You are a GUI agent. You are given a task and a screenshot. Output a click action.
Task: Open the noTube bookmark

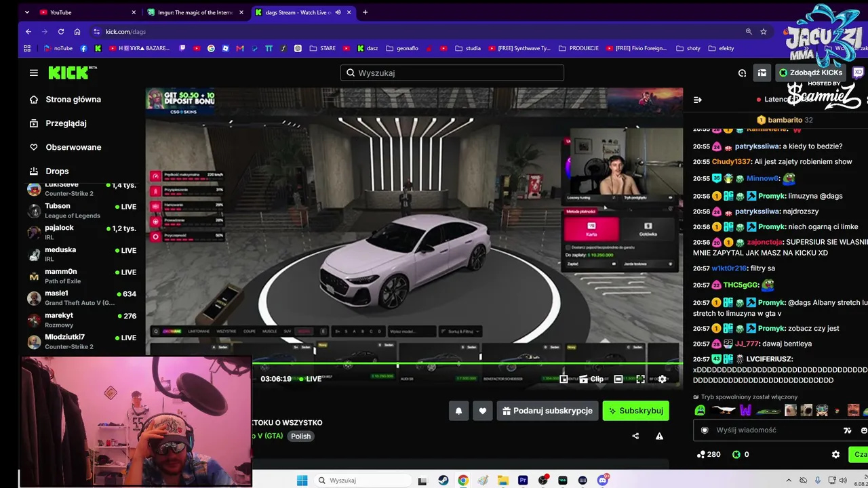[58, 48]
